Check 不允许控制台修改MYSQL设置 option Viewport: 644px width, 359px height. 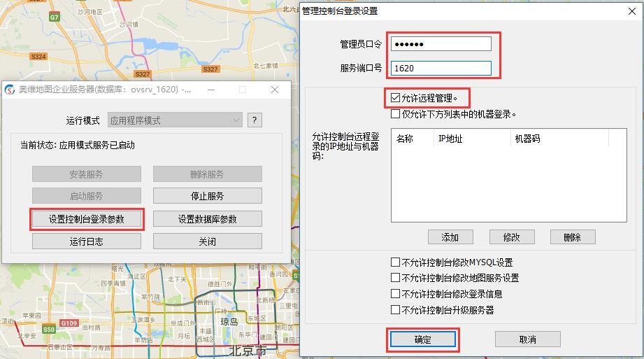(396, 262)
